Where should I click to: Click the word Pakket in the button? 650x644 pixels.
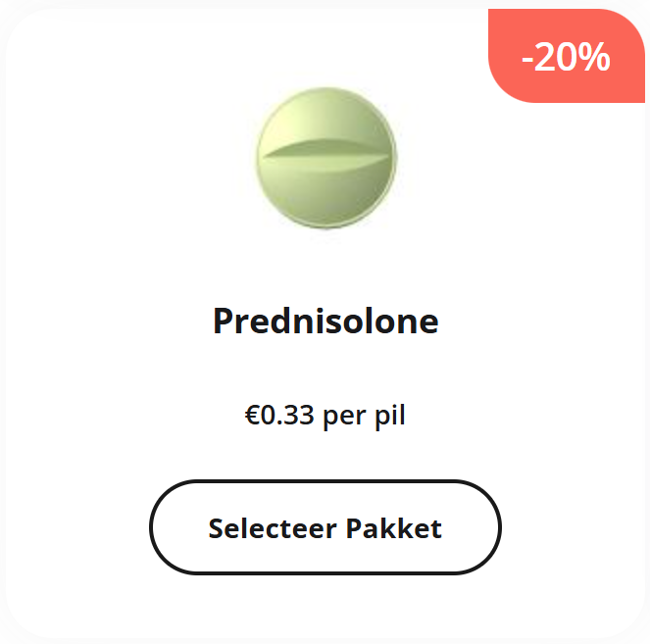tap(394, 528)
